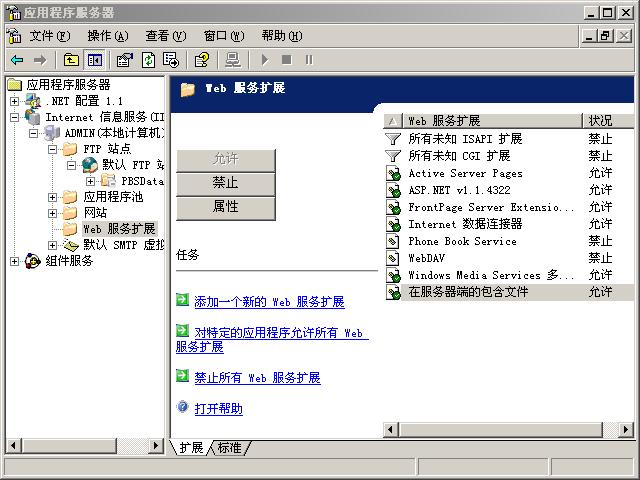Expand the .NET 配置 1.1 node
Screen dimensions: 640x480
[x=14, y=101]
